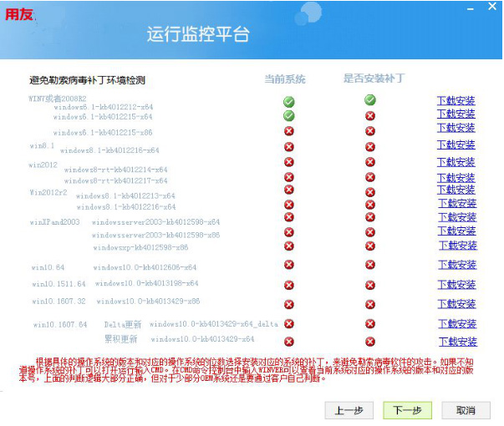Screen dimensions: 504x426
Task: Click the red 当前系统 X for windowsxp-kb4012598-x86
Action: click(289, 246)
